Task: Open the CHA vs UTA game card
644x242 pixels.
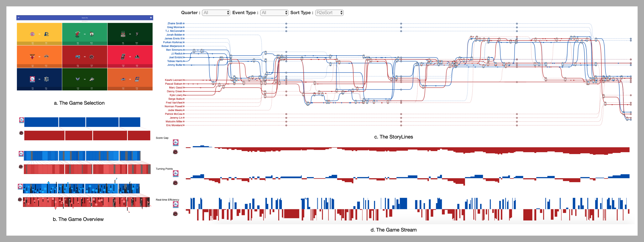Action: [85, 79]
